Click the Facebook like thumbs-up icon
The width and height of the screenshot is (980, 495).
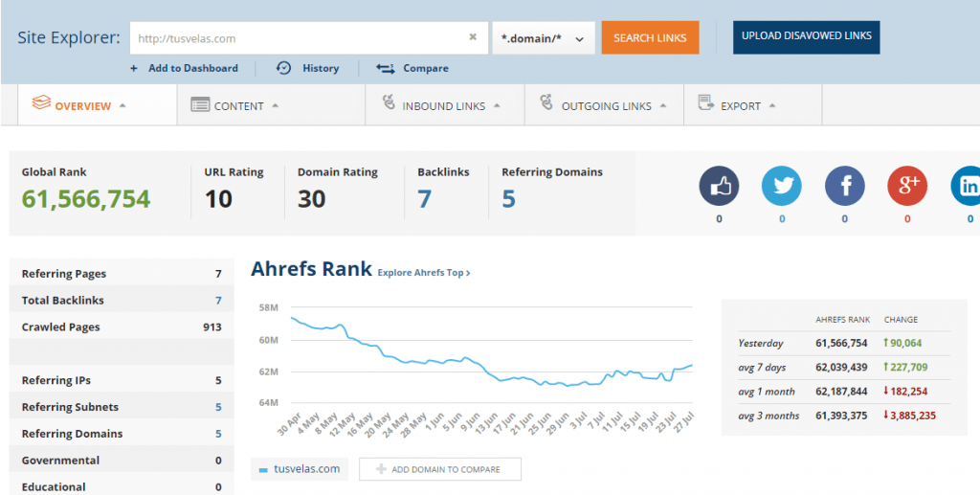tap(719, 187)
